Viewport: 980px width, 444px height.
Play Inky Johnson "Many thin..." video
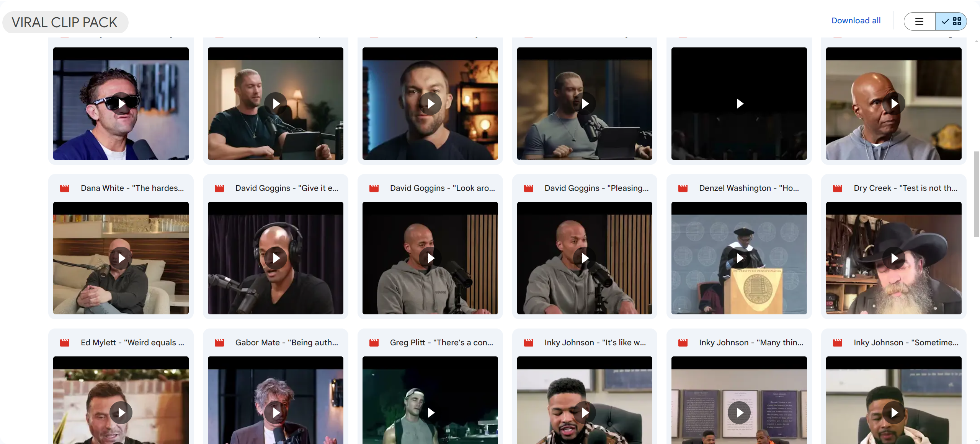click(x=739, y=413)
